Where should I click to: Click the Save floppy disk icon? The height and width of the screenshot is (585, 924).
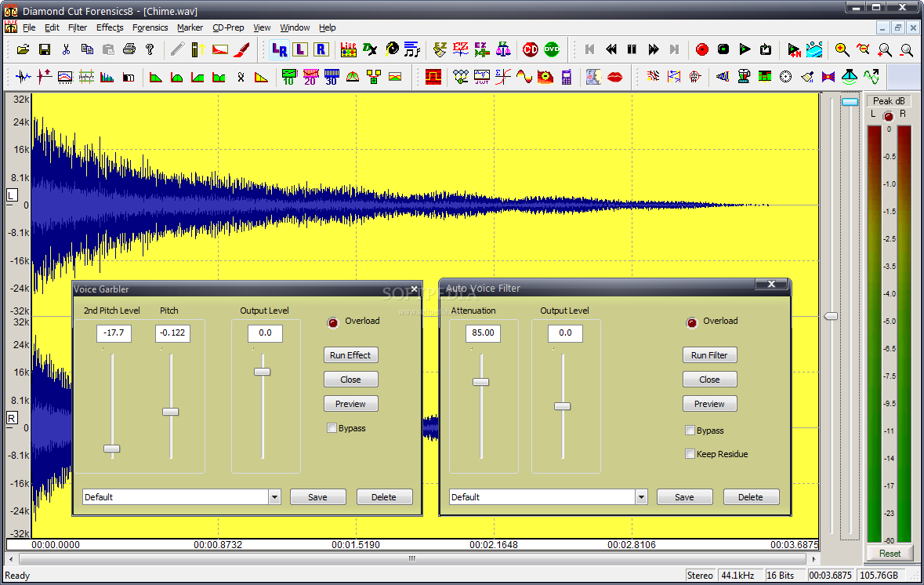pos(44,49)
